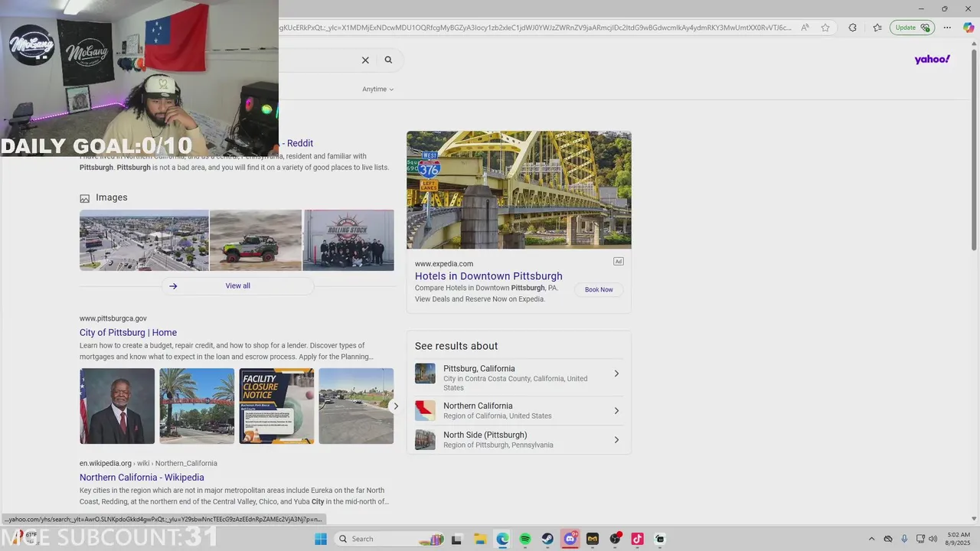Click the browser address bar URL
Viewport: 980px width, 551px height.
pyautogui.click(x=536, y=28)
